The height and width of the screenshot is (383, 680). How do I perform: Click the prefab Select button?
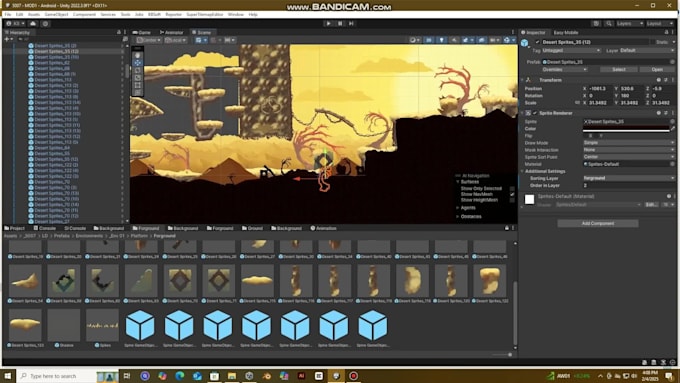point(618,69)
